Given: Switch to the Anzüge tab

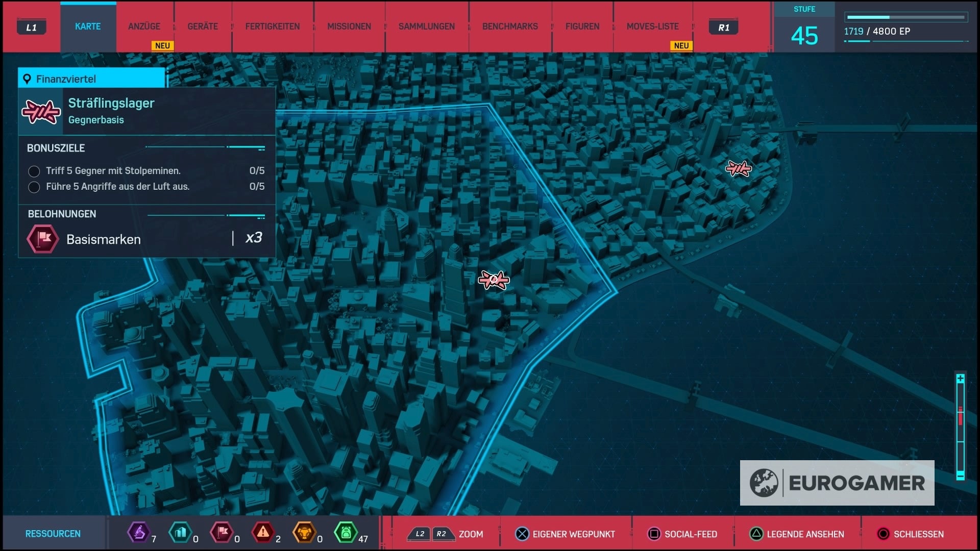Looking at the screenshot, I should click(x=144, y=27).
